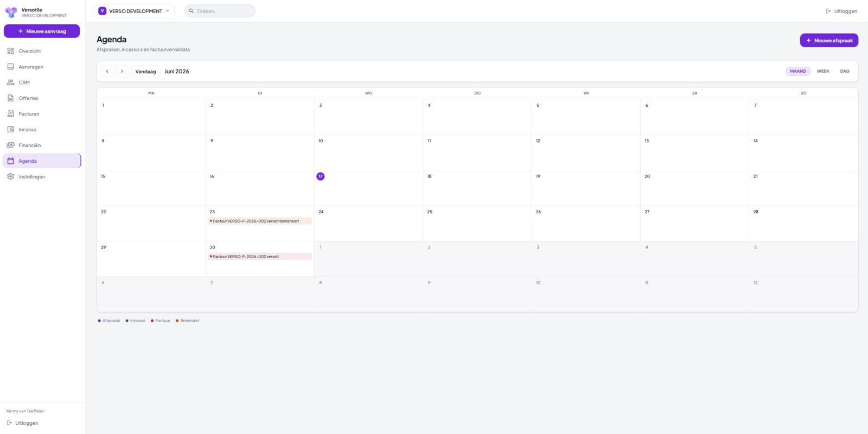This screenshot has width=868, height=434.
Task: Go to next month with right chevron
Action: click(122, 71)
